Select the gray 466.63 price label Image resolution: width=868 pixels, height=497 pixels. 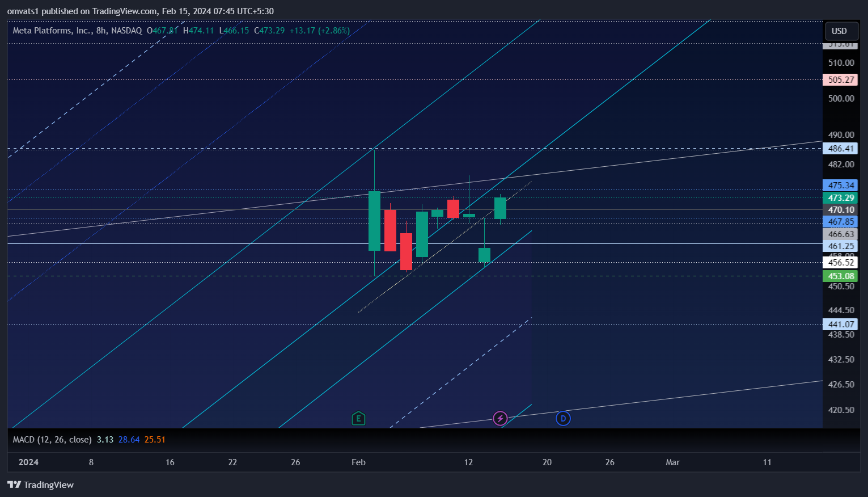[840, 234]
